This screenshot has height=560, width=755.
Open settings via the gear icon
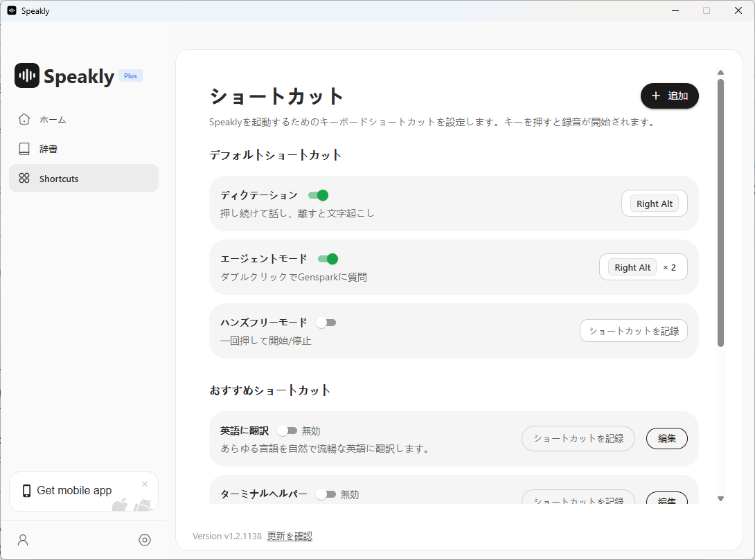coord(145,540)
